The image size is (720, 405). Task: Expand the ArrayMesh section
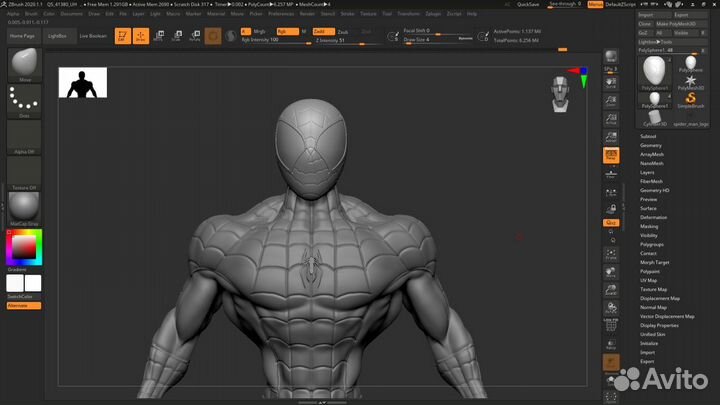652,154
